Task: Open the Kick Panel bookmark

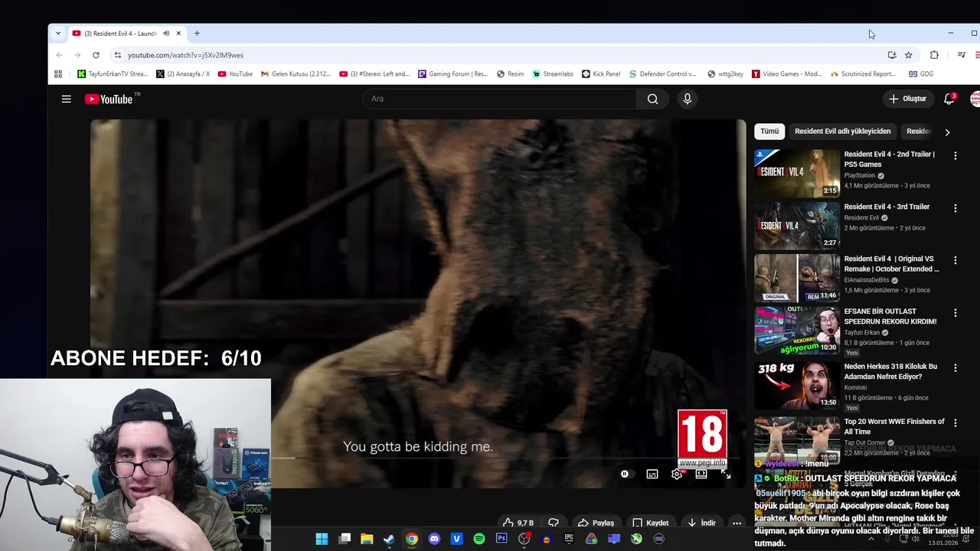Action: [x=601, y=74]
